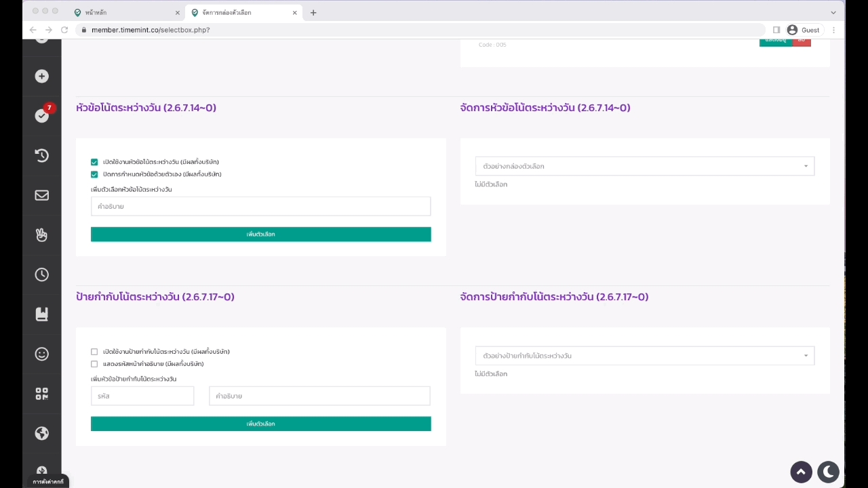This screenshot has height=488, width=868.
Task: Toggle dark mode with the moon icon
Action: tap(828, 472)
